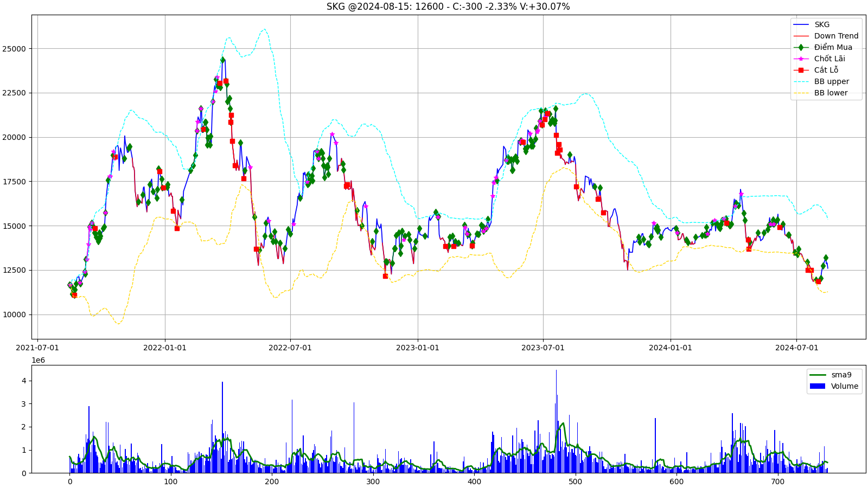Image resolution: width=868 pixels, height=488 pixels.
Task: Click the 2 tick label on volume y-axis
Action: point(23,427)
